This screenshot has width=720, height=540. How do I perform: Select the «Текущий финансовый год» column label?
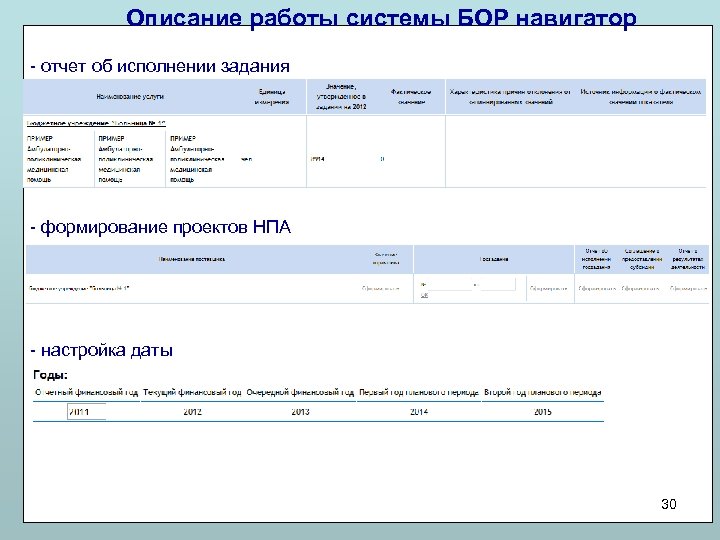click(192, 392)
